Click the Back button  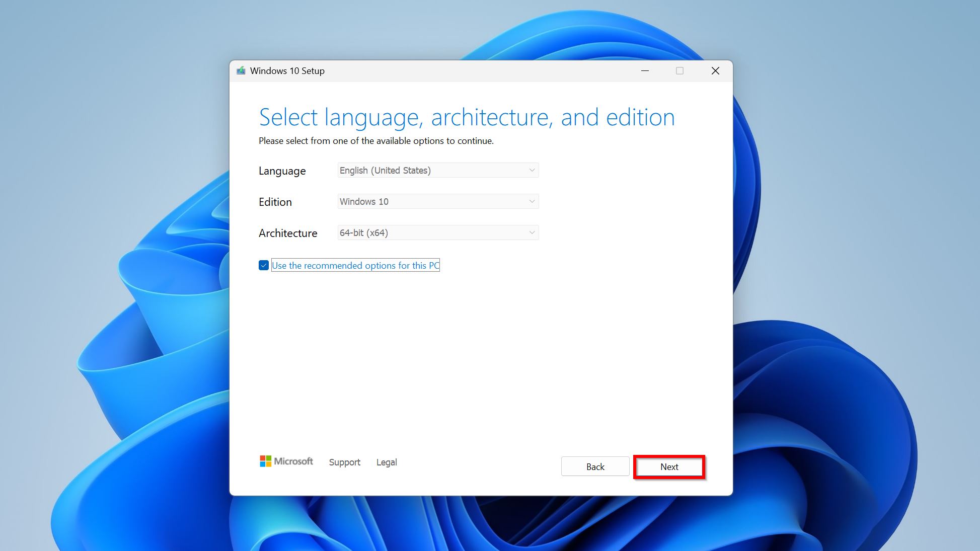[595, 466]
